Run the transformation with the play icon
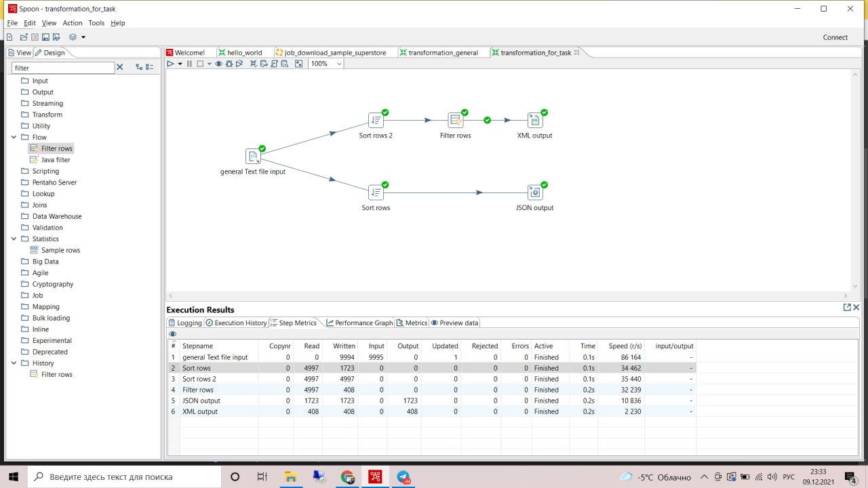Viewport: 868px width, 488px height. (x=170, y=64)
